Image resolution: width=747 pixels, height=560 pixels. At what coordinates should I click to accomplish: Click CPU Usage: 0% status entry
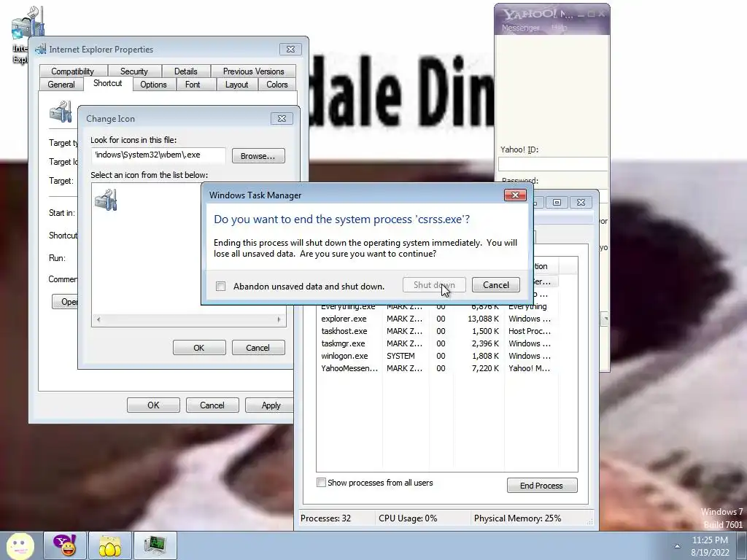point(408,518)
